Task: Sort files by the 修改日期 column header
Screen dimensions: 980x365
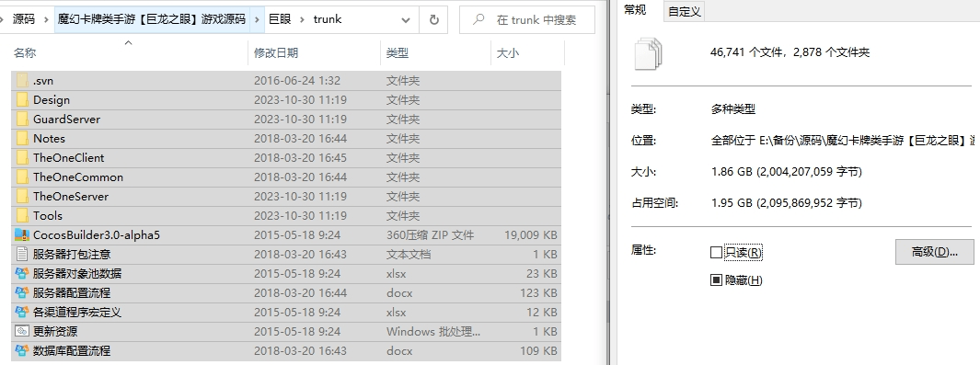Action: click(x=315, y=53)
